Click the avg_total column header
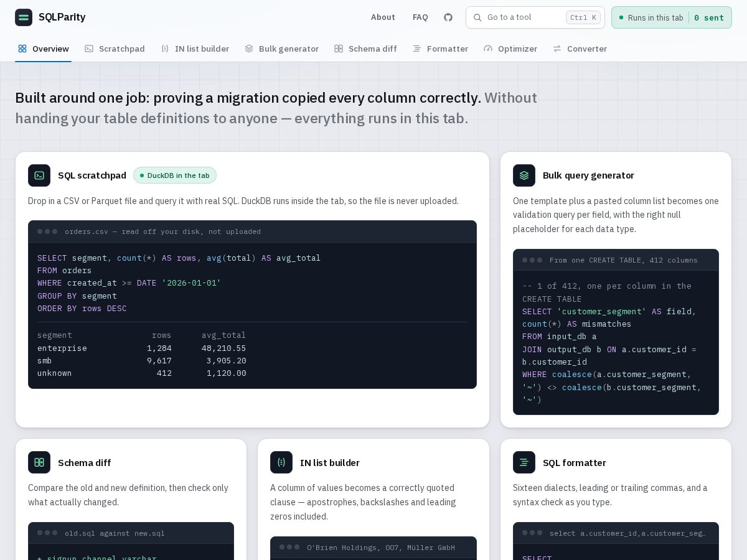Viewport: 747px width, 560px height. [x=223, y=335]
